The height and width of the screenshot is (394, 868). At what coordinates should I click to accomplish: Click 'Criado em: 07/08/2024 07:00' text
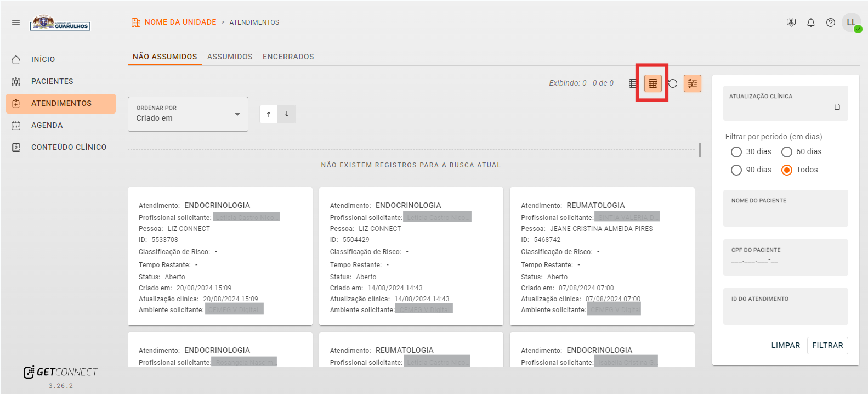568,288
